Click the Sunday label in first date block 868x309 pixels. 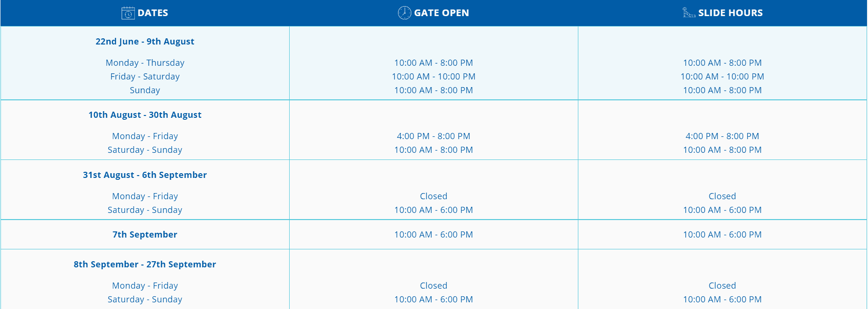(x=145, y=90)
